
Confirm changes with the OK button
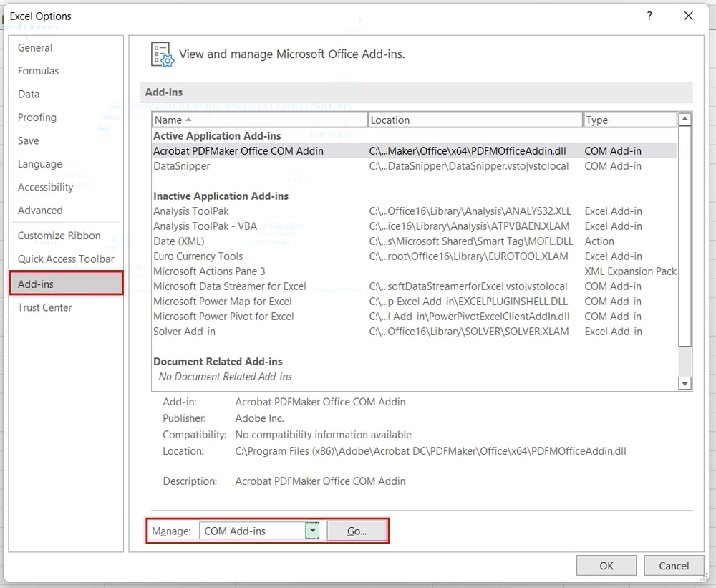(x=606, y=565)
